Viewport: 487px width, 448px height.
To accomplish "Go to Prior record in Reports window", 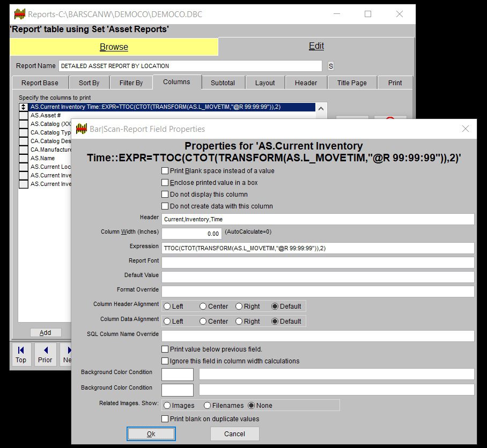I will (45, 355).
